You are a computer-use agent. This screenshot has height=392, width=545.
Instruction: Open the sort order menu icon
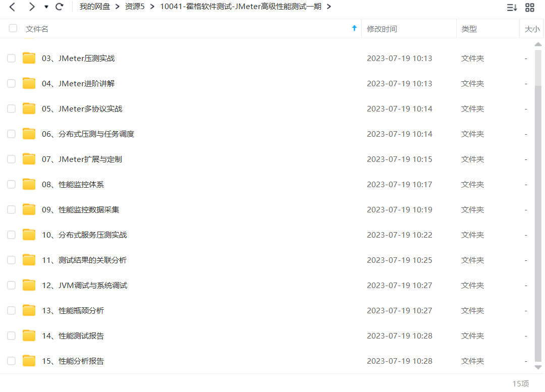point(512,7)
